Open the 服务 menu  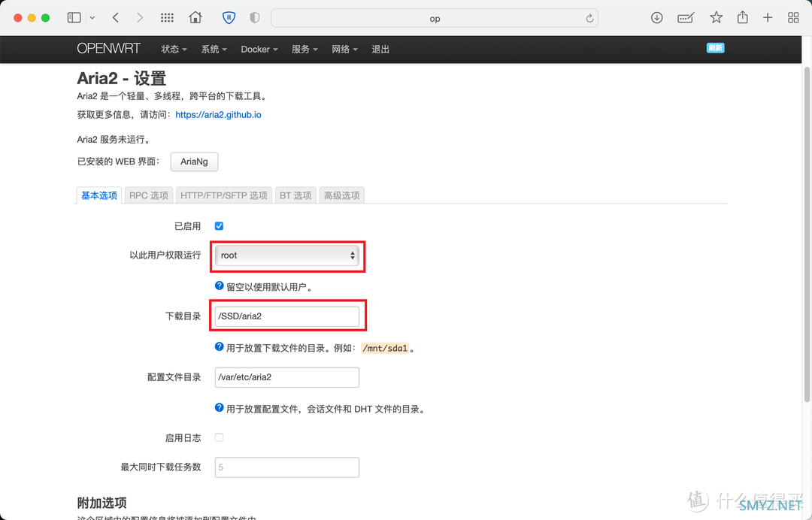[x=304, y=49]
